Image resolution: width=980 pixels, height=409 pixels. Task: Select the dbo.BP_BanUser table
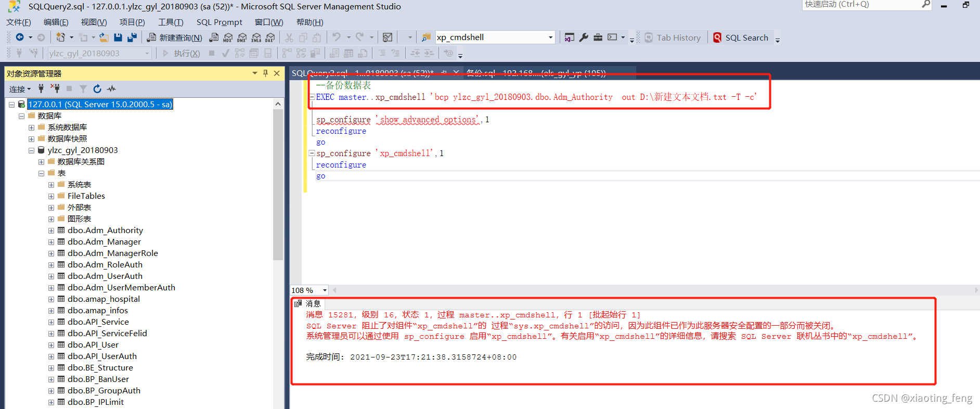tap(98, 379)
